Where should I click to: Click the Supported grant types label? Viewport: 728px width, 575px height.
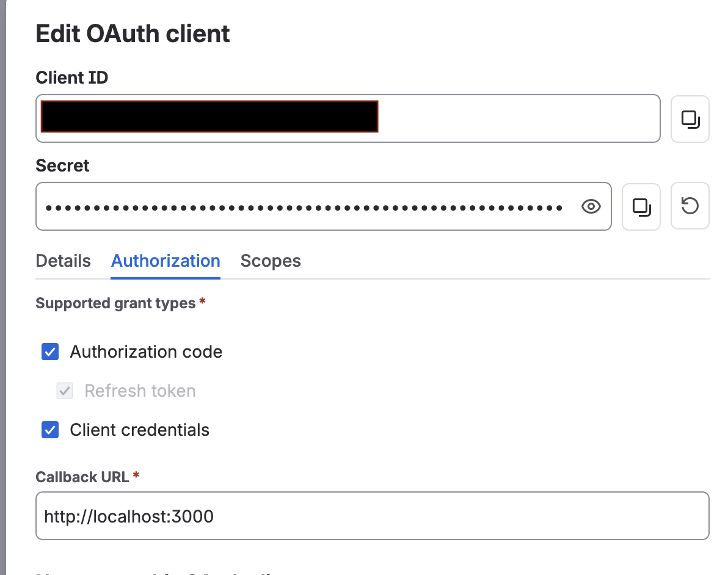click(x=115, y=303)
